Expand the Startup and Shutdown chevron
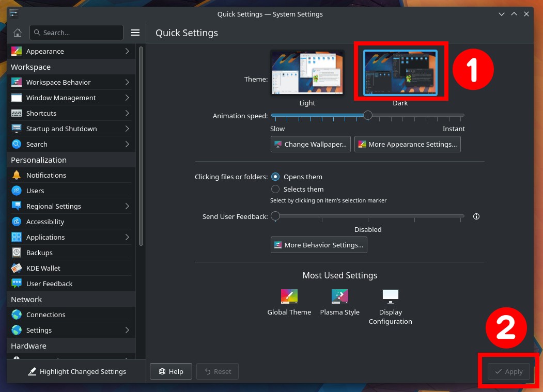The width and height of the screenshot is (543, 392). [x=127, y=129]
